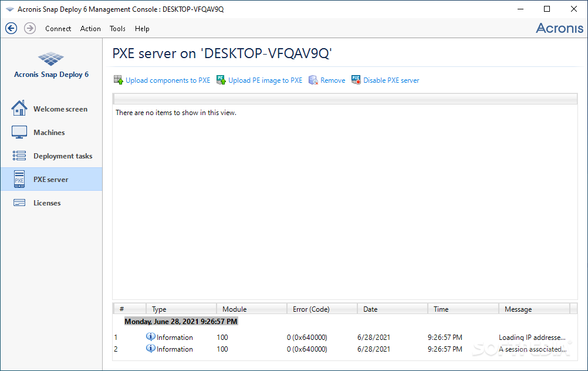Click Upload components to PXE link
This screenshot has height=371, width=588.
pyautogui.click(x=168, y=80)
